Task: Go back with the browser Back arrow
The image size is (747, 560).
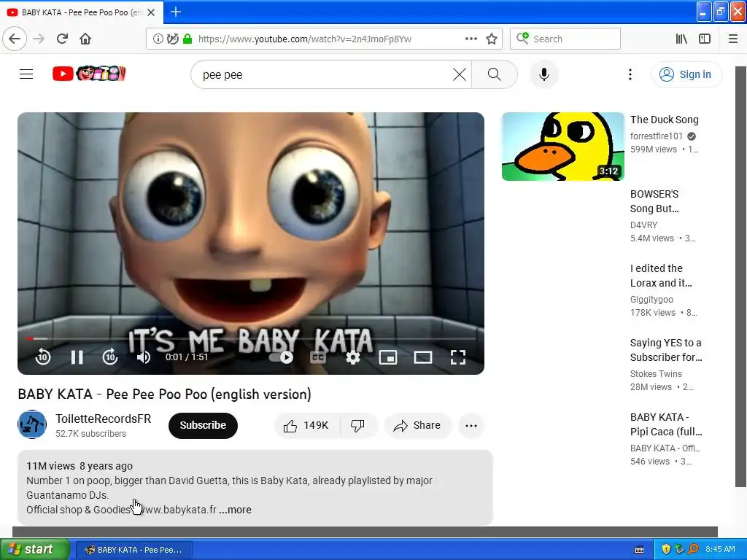Action: tap(15, 39)
